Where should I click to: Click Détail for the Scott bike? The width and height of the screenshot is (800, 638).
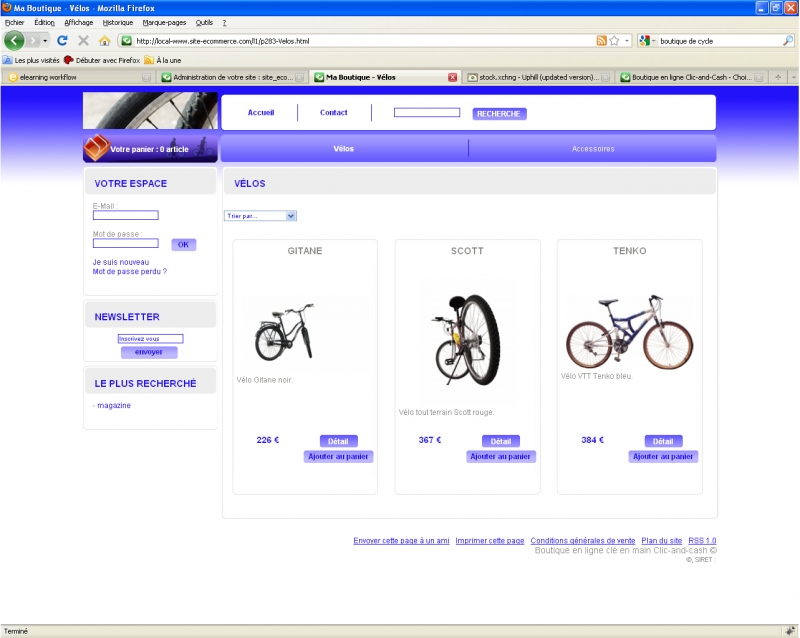[x=501, y=441]
